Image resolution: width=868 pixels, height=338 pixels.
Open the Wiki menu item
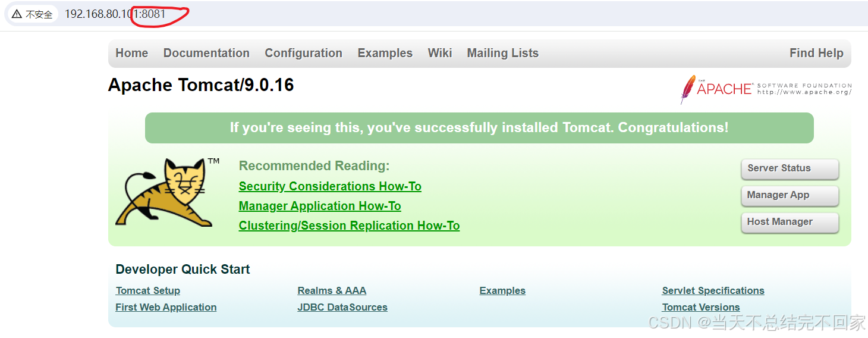pyautogui.click(x=440, y=53)
